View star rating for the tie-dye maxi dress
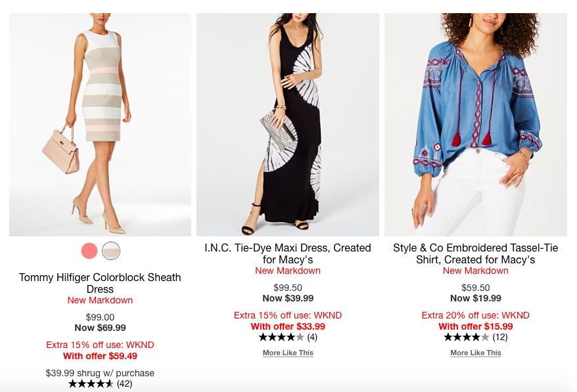 (x=281, y=337)
